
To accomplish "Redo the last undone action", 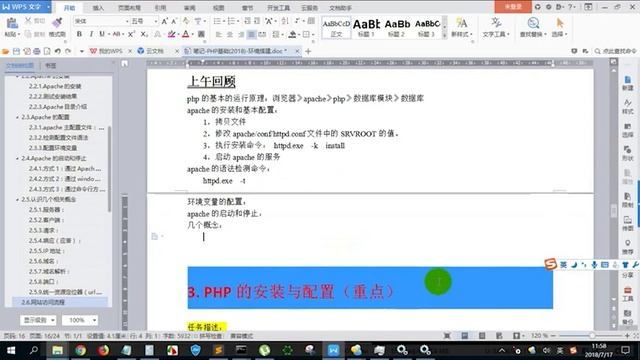I will coord(68,51).
